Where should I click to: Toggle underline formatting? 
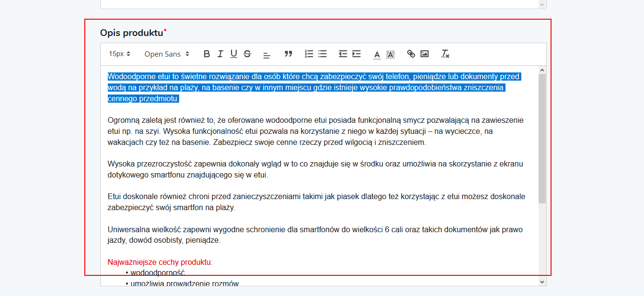tap(233, 54)
